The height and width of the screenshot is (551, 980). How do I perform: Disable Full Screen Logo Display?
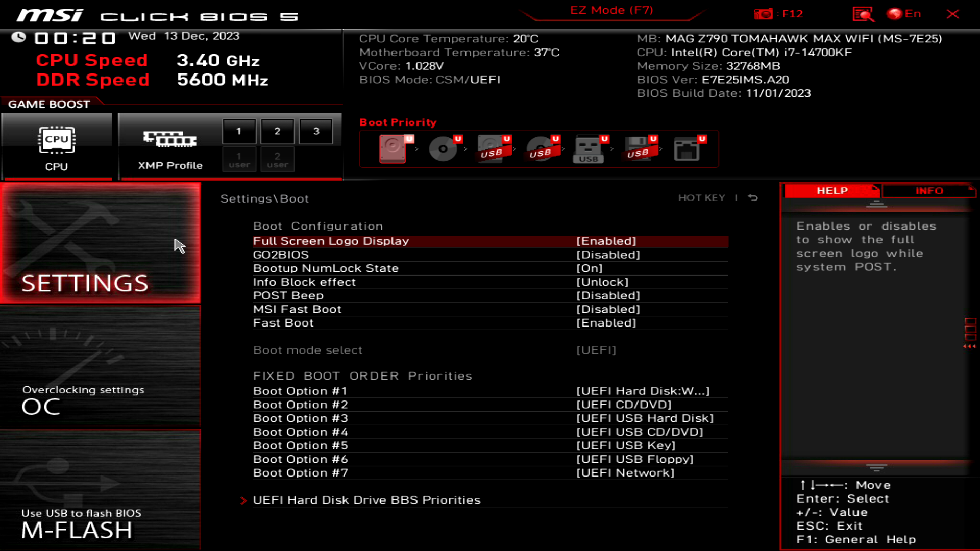click(606, 241)
